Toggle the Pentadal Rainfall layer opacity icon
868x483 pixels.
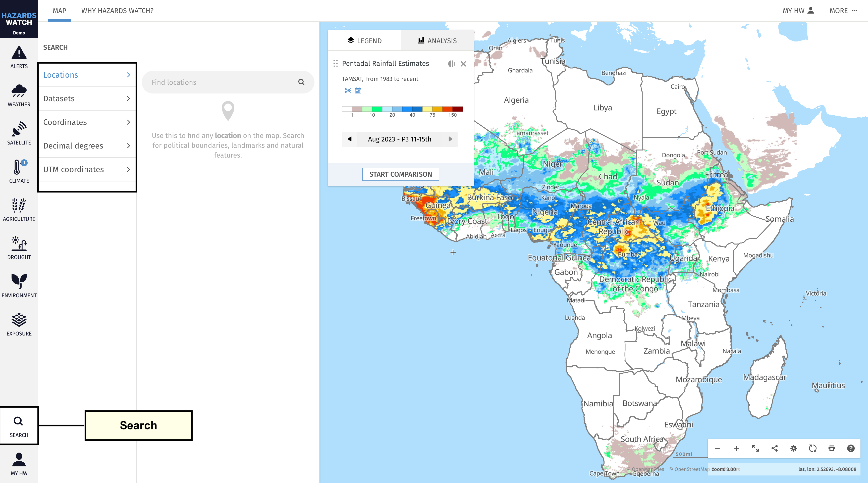coord(451,64)
